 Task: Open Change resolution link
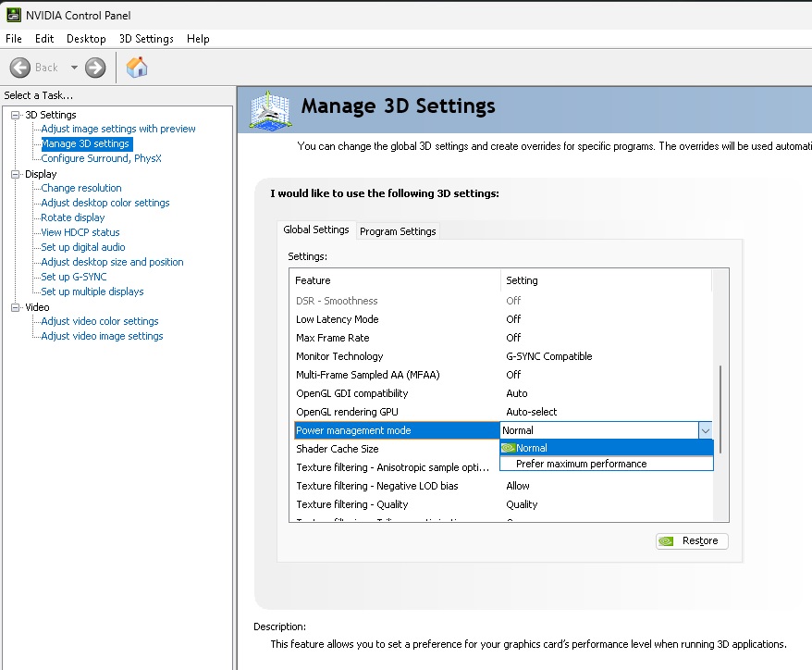(81, 188)
